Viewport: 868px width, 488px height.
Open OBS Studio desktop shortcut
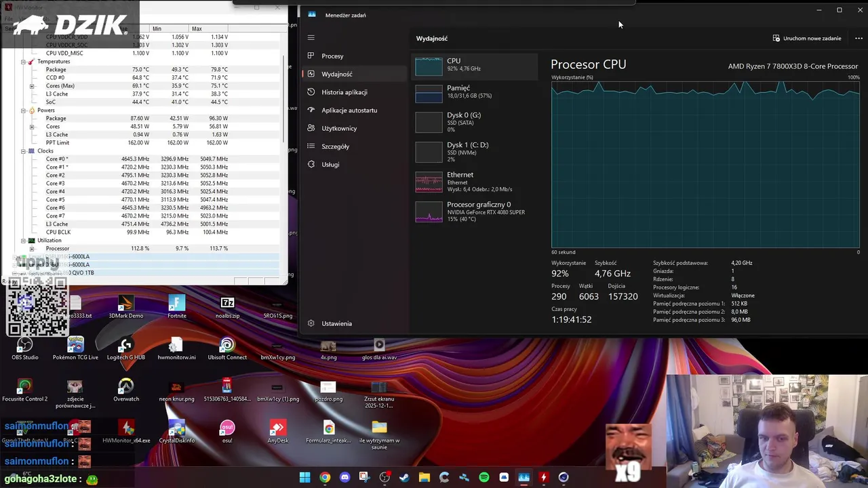pyautogui.click(x=25, y=349)
